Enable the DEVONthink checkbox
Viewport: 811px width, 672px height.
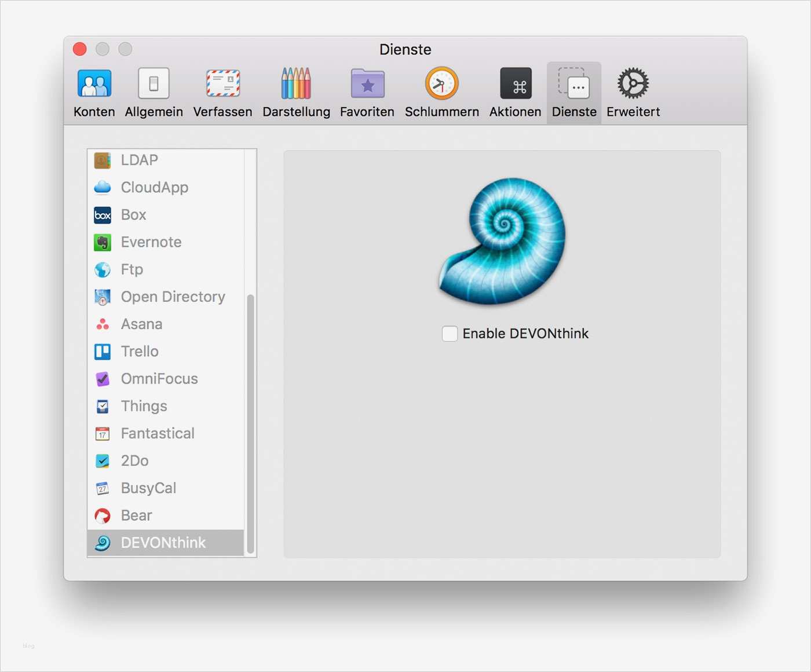450,334
